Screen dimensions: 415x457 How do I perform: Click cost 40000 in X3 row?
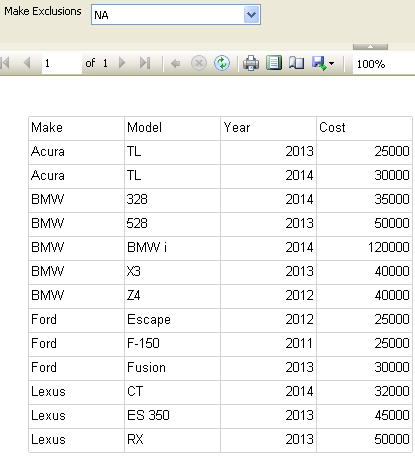tap(392, 271)
